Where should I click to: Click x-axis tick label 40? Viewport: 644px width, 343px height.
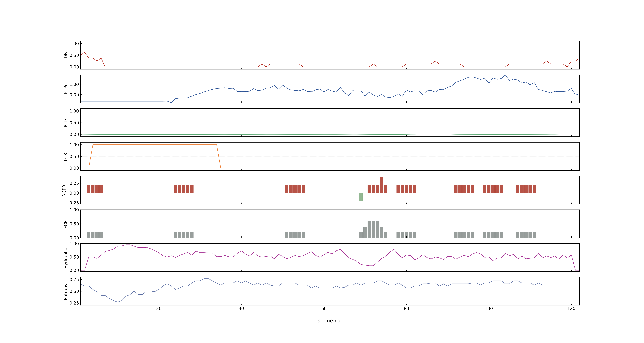(241, 309)
